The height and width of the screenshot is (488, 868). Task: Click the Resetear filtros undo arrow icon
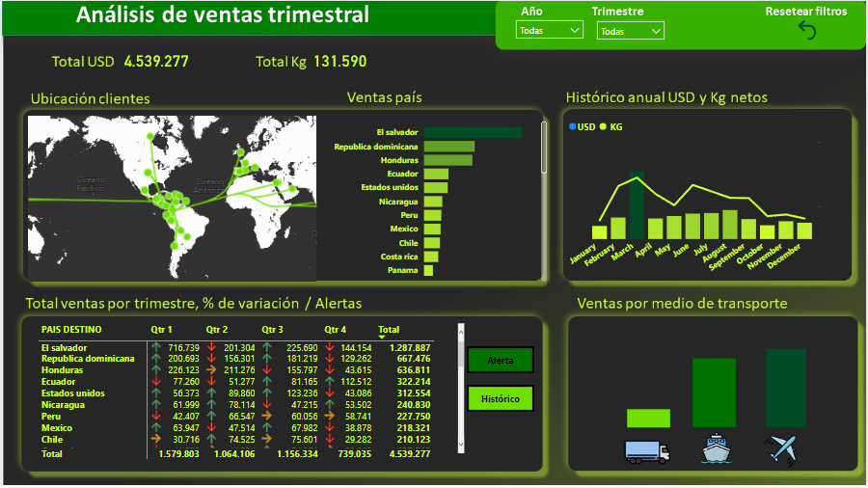tap(807, 31)
